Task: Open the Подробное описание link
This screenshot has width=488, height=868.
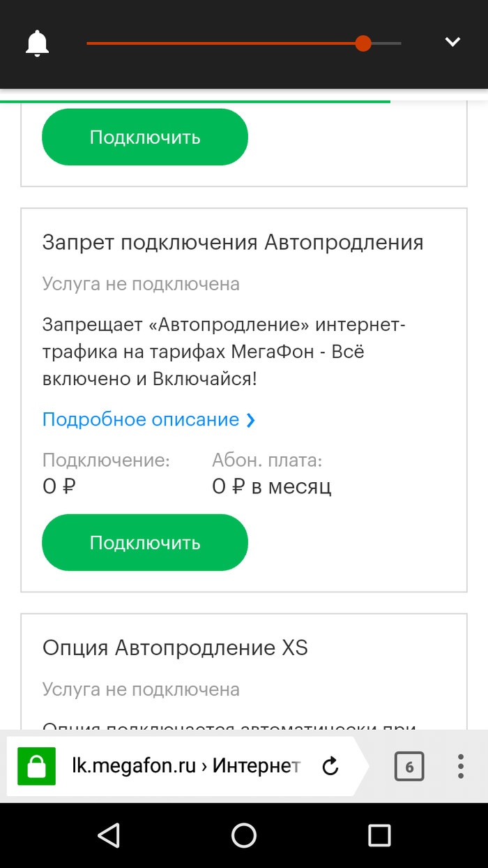Action: (141, 419)
